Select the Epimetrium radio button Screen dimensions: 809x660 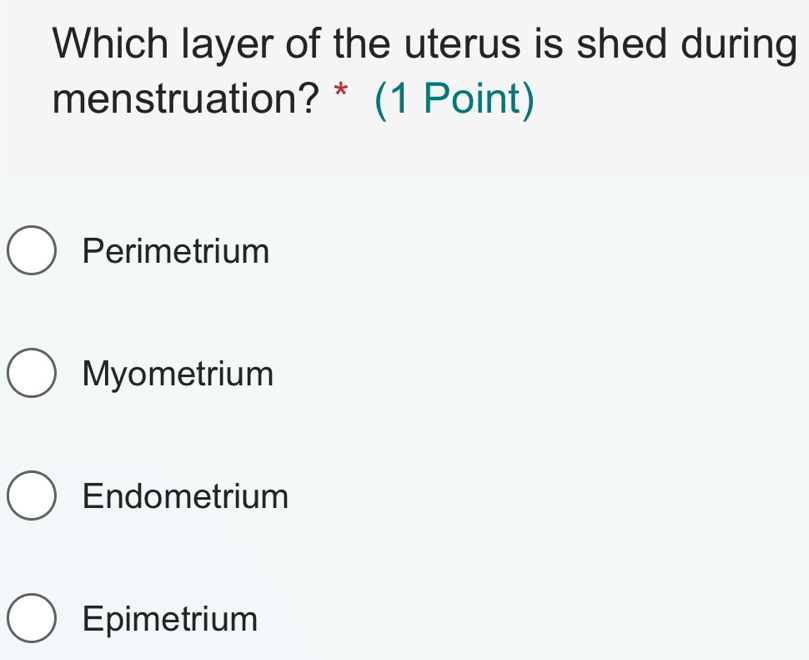(32, 619)
